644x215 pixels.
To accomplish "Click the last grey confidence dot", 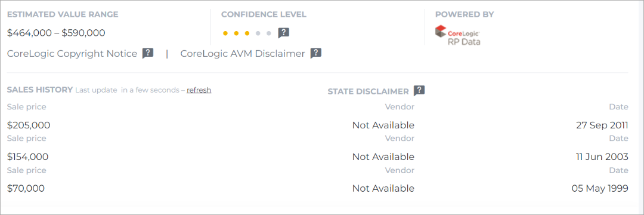I will click(268, 33).
